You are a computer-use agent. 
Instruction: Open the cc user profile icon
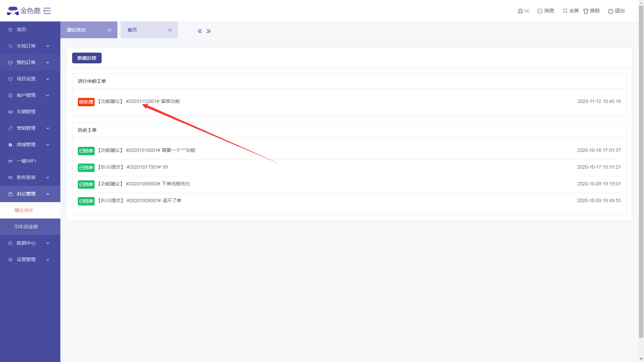[x=520, y=11]
